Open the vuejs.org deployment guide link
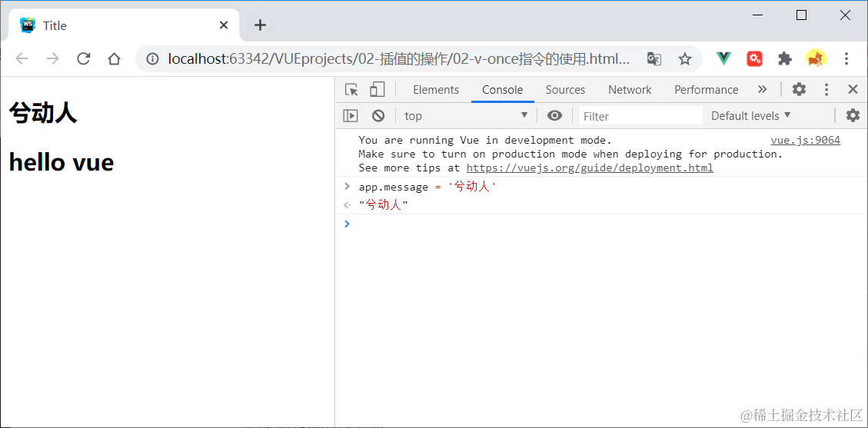 (x=590, y=168)
